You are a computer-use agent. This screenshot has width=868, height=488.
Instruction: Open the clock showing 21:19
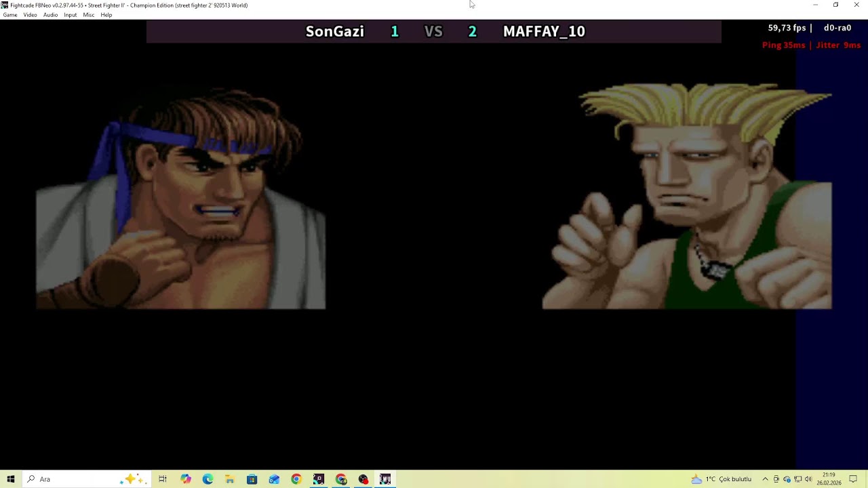[x=829, y=479]
